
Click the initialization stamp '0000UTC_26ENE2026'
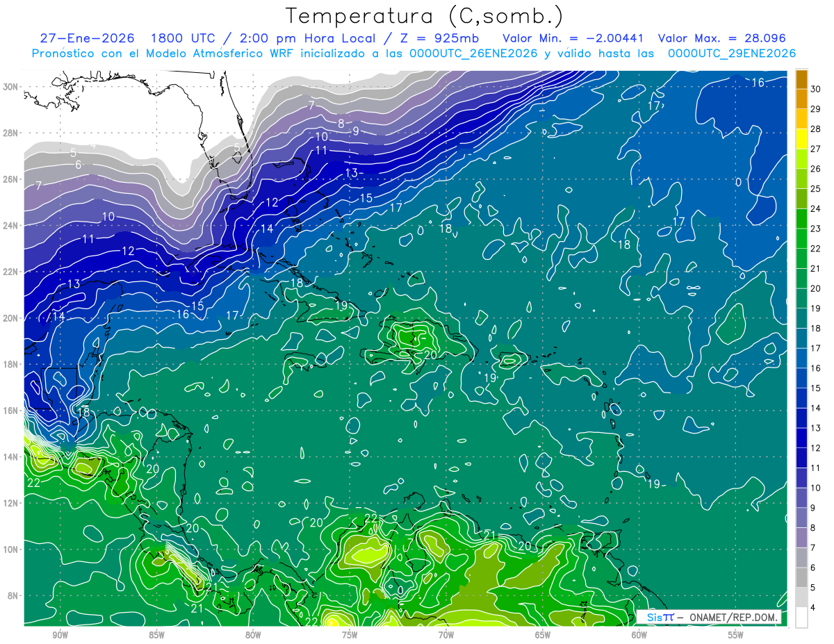[x=473, y=53]
